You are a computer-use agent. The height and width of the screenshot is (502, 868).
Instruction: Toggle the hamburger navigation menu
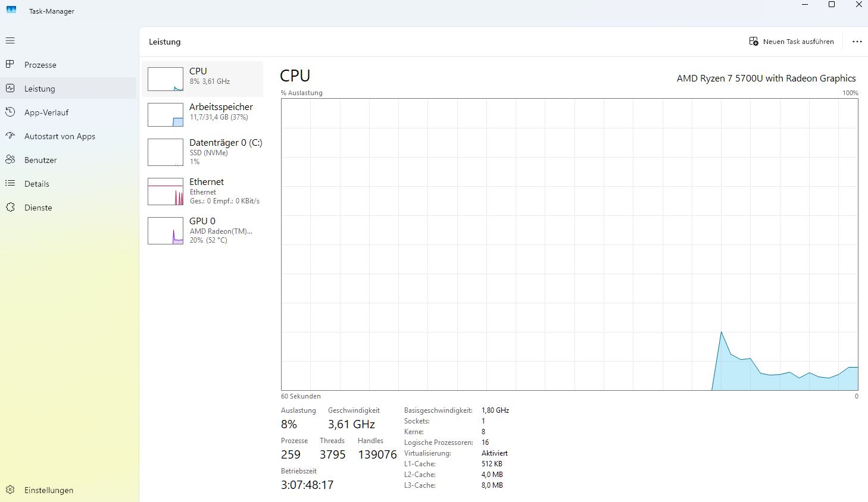tap(10, 40)
